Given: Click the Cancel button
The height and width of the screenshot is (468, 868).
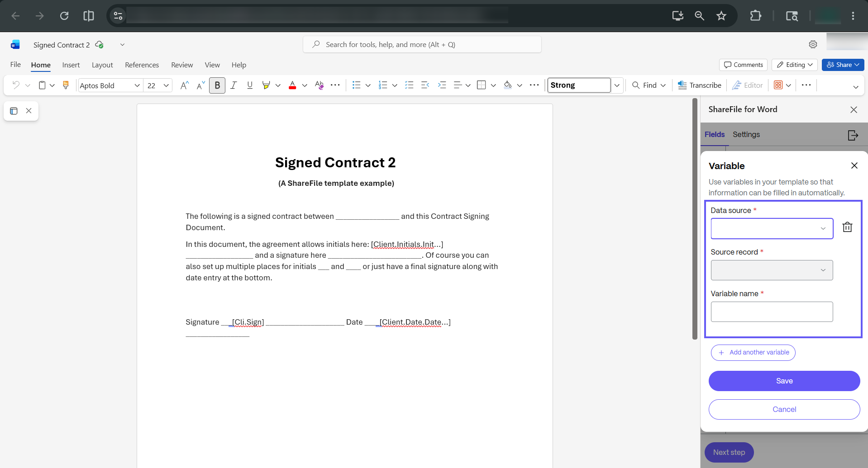Looking at the screenshot, I should [784, 409].
